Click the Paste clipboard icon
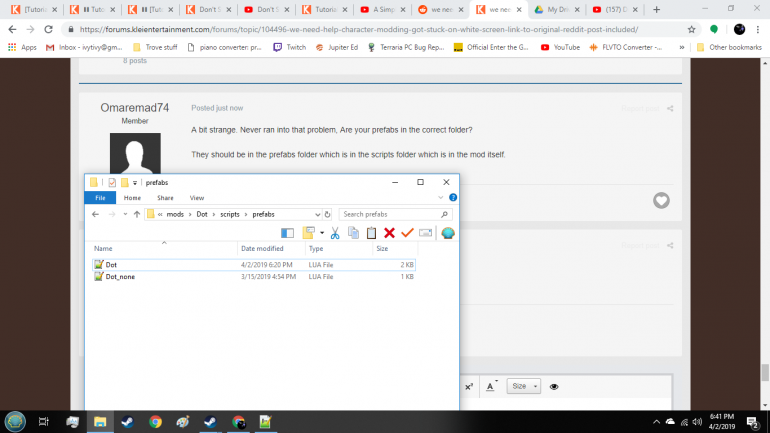Image resolution: width=770 pixels, height=433 pixels. (371, 233)
